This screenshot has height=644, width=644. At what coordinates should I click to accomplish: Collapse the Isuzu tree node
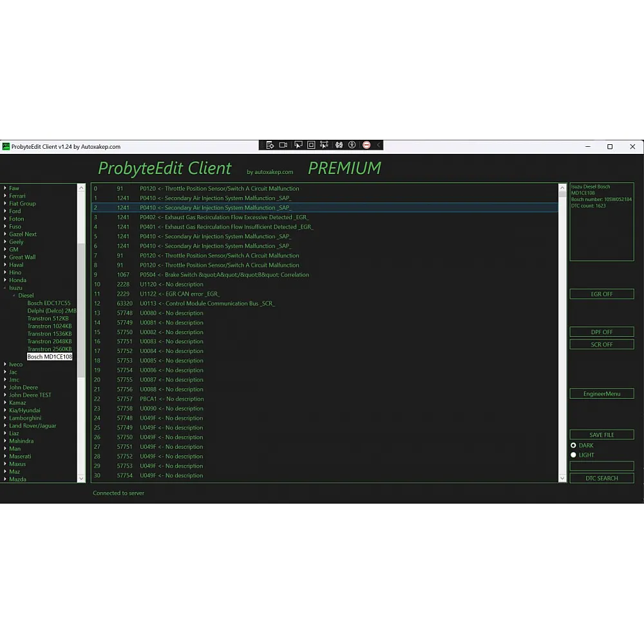coord(5,288)
